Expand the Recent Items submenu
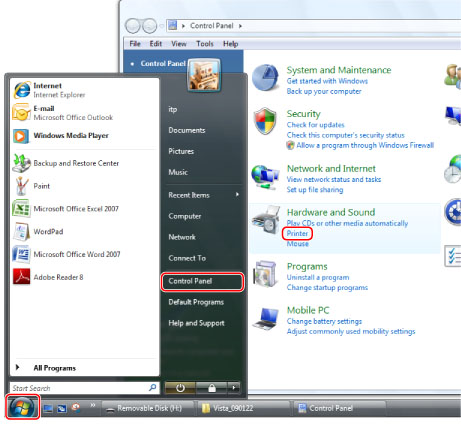This screenshot has height=425, width=461. 203,195
